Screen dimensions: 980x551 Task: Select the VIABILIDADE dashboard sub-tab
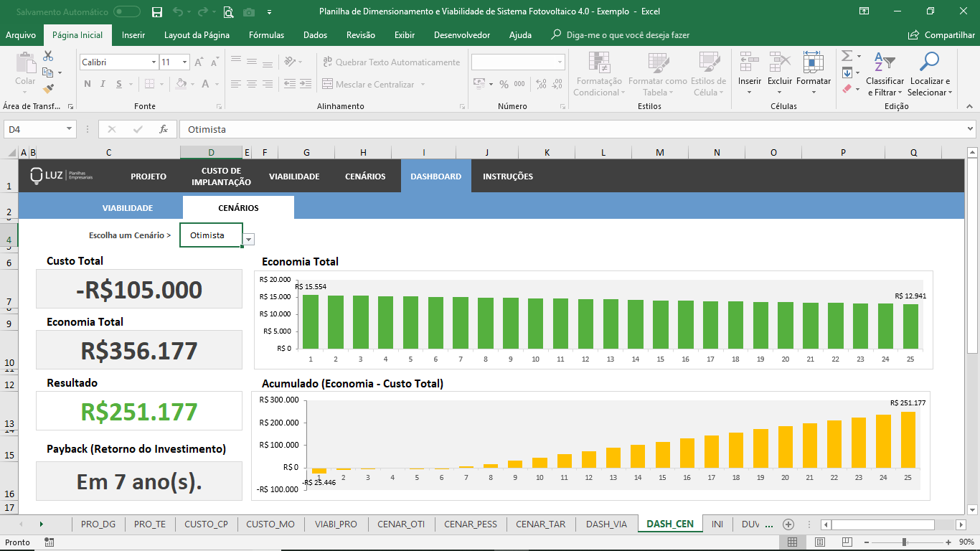point(128,208)
